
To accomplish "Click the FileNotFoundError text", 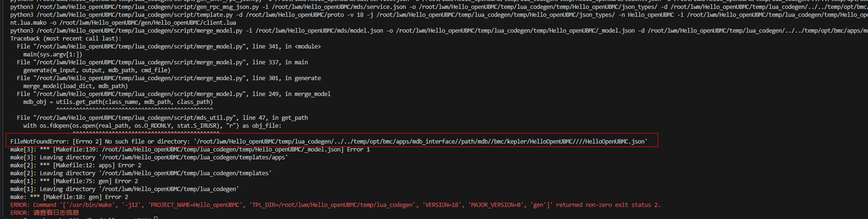I will click(40, 142).
